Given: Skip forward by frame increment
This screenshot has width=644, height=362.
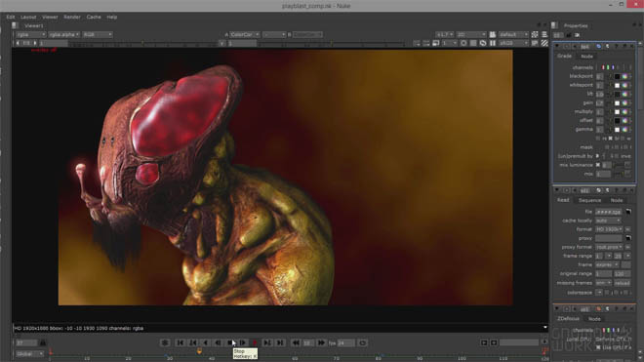Looking at the screenshot, I should click(321, 342).
